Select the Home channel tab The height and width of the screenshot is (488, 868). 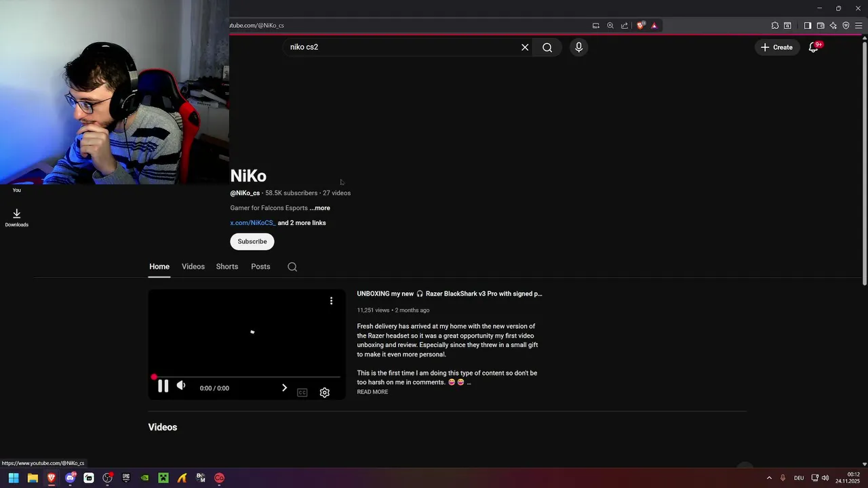pyautogui.click(x=159, y=266)
